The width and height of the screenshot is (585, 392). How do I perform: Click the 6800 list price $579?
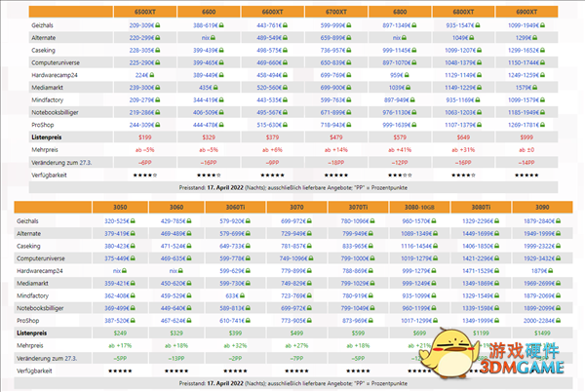(400, 137)
